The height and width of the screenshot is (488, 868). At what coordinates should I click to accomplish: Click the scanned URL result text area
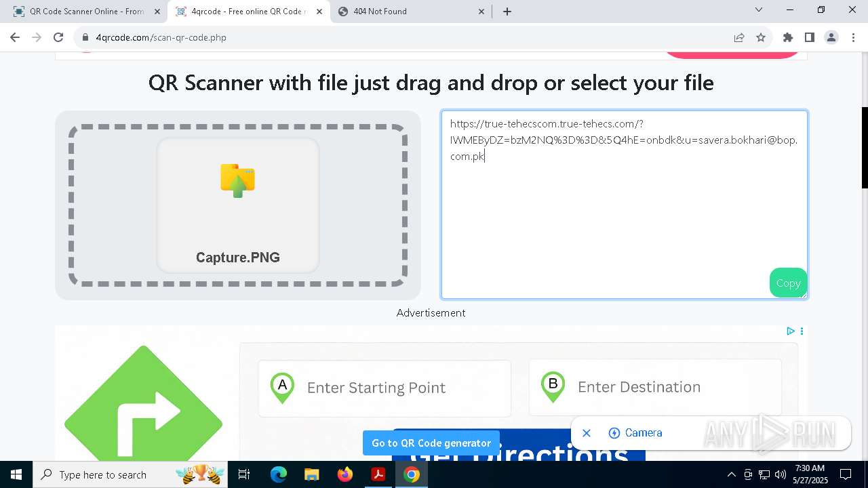click(624, 205)
